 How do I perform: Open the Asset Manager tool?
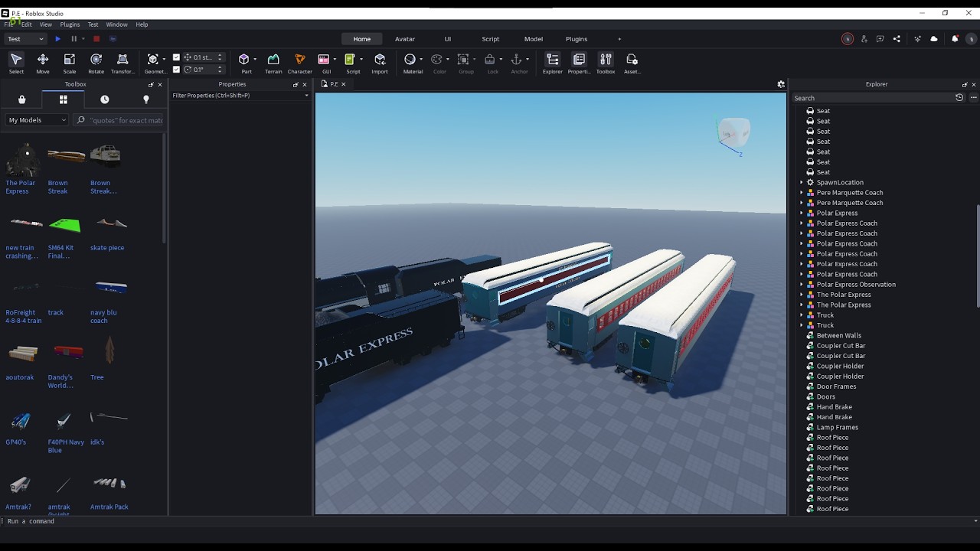[x=632, y=64]
